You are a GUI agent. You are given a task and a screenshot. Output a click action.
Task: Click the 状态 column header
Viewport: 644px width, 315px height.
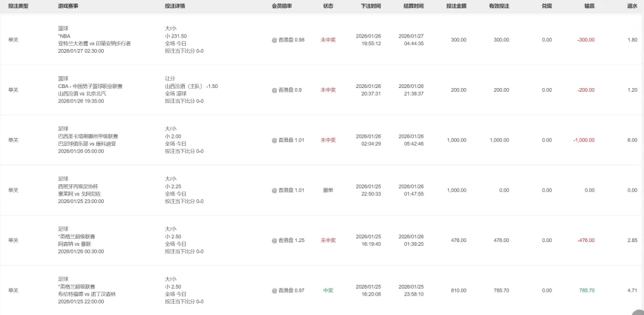pos(328,6)
